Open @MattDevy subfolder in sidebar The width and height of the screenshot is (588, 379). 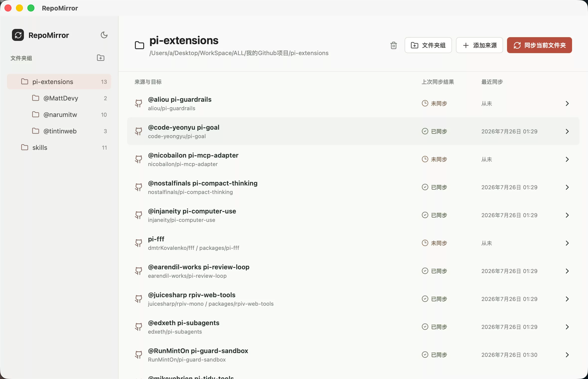(59, 98)
